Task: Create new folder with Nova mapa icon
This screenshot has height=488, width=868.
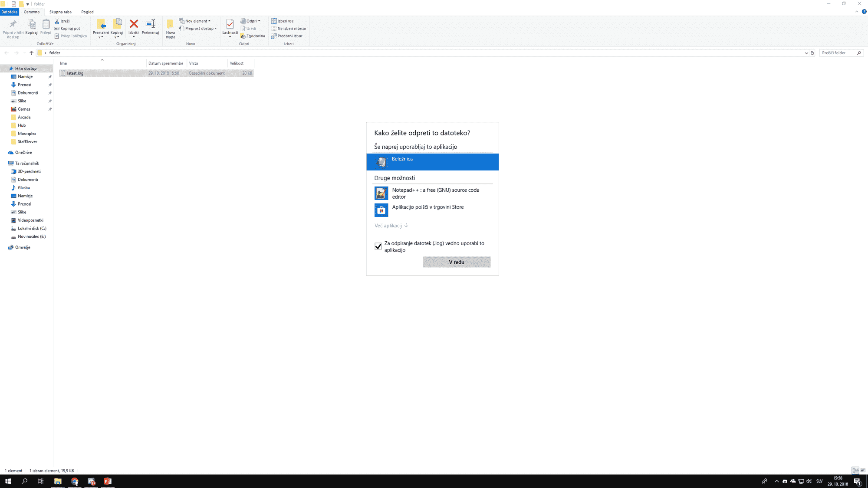Action: pos(170,24)
